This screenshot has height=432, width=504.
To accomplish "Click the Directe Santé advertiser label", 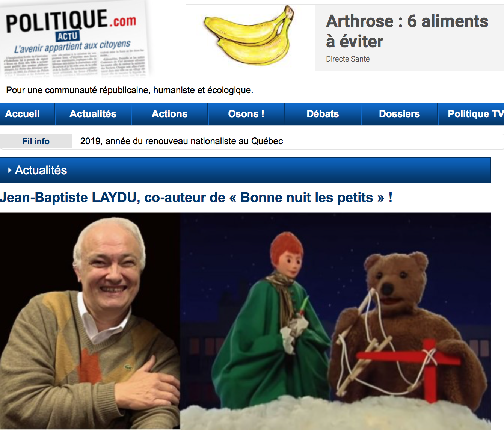I will tap(348, 59).
